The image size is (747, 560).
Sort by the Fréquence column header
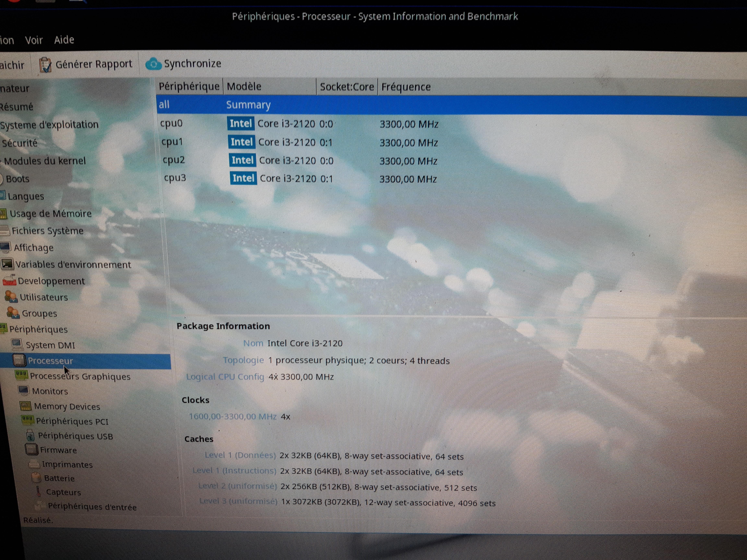pos(406,87)
